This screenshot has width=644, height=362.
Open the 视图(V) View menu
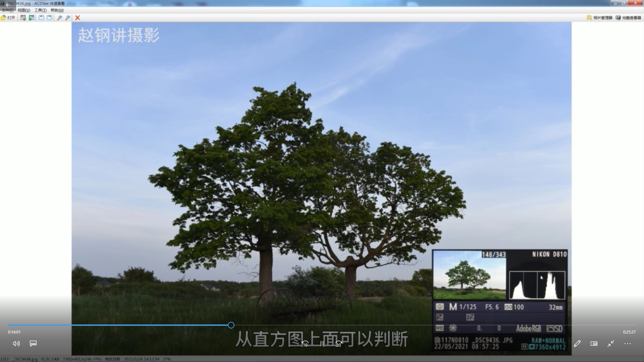(x=24, y=10)
